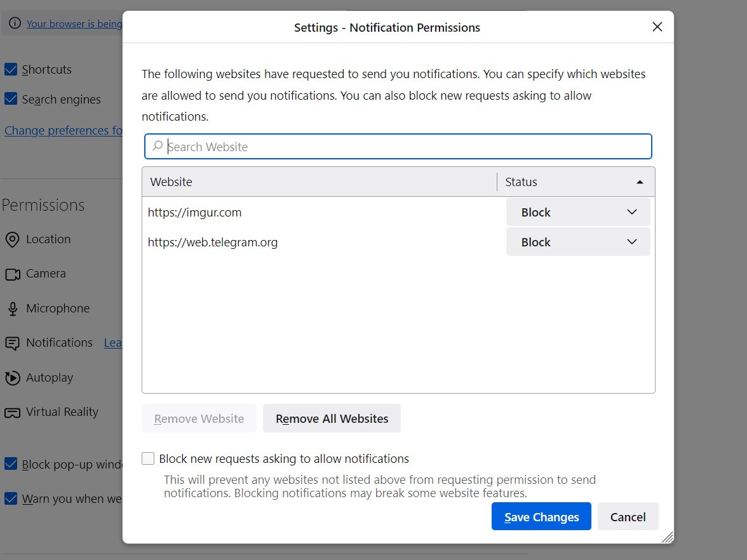Toggle the Search engines checkbox
This screenshot has width=747, height=560.
[11, 99]
